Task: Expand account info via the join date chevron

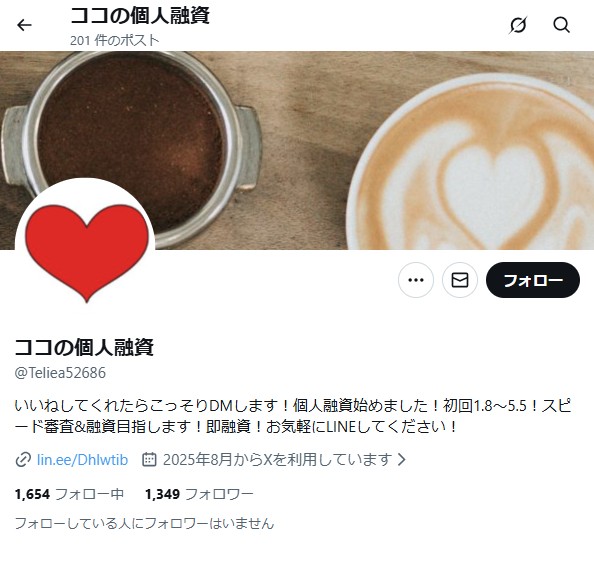Action: [x=402, y=460]
